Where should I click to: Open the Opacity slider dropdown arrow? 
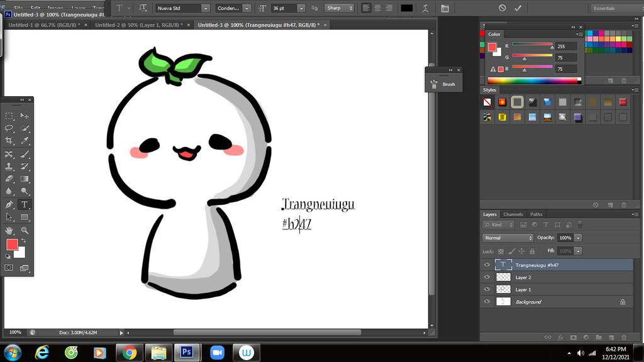(578, 238)
